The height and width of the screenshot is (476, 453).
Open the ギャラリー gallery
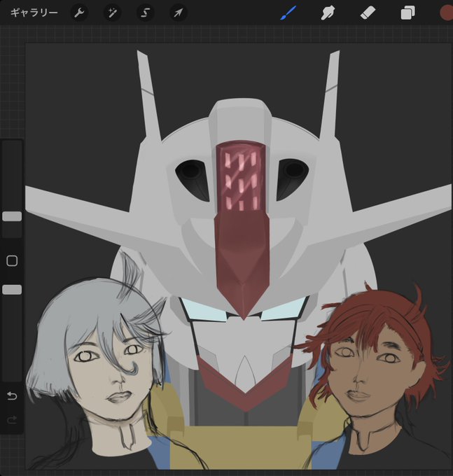pyautogui.click(x=34, y=13)
